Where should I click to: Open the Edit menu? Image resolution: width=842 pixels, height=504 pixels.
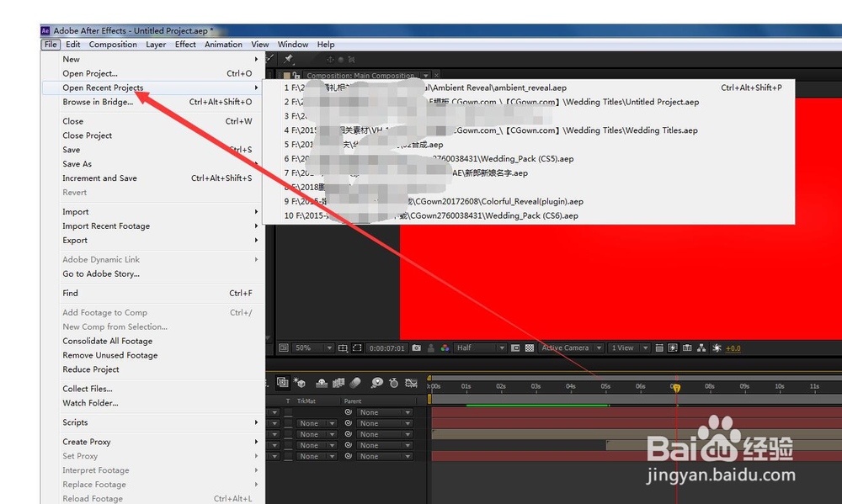(x=73, y=45)
